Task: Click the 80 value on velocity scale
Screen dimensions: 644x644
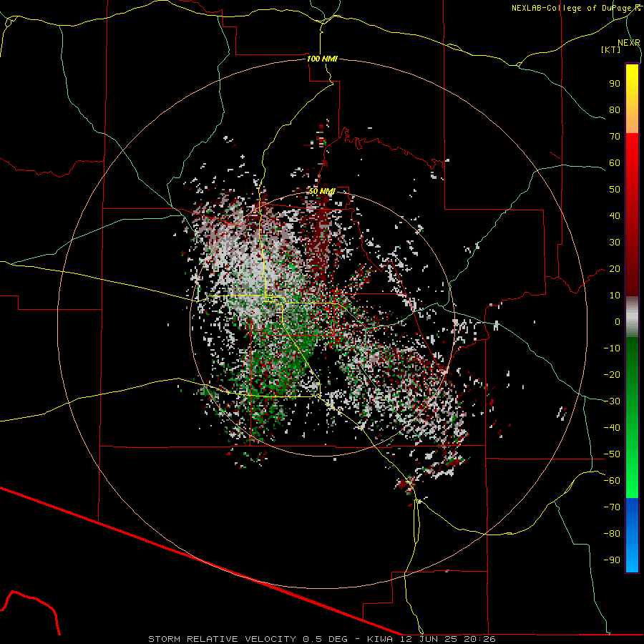Action: [615, 109]
